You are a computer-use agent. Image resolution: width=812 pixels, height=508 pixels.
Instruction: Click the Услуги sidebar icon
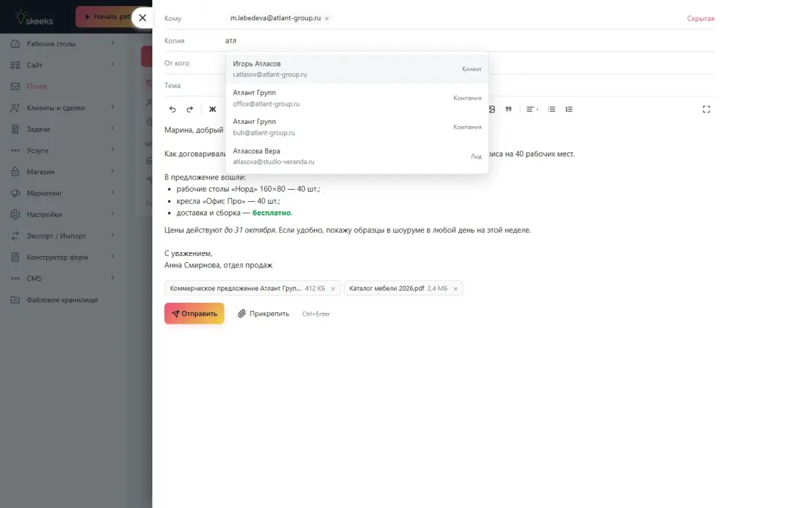15,150
